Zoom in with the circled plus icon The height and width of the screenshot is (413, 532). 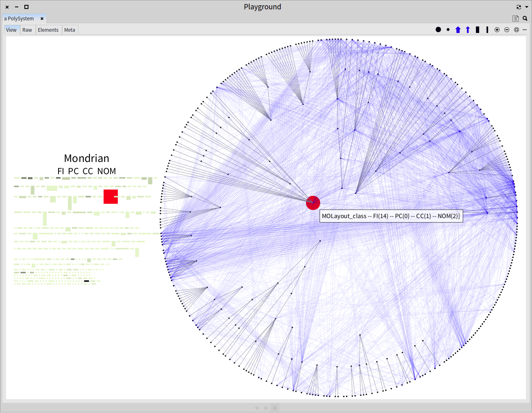click(497, 30)
